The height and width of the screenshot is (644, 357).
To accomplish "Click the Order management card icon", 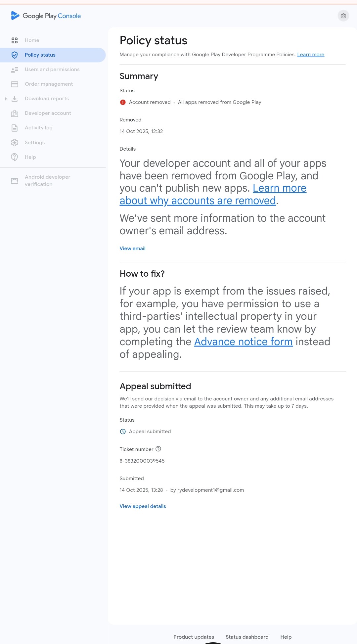I will [15, 84].
